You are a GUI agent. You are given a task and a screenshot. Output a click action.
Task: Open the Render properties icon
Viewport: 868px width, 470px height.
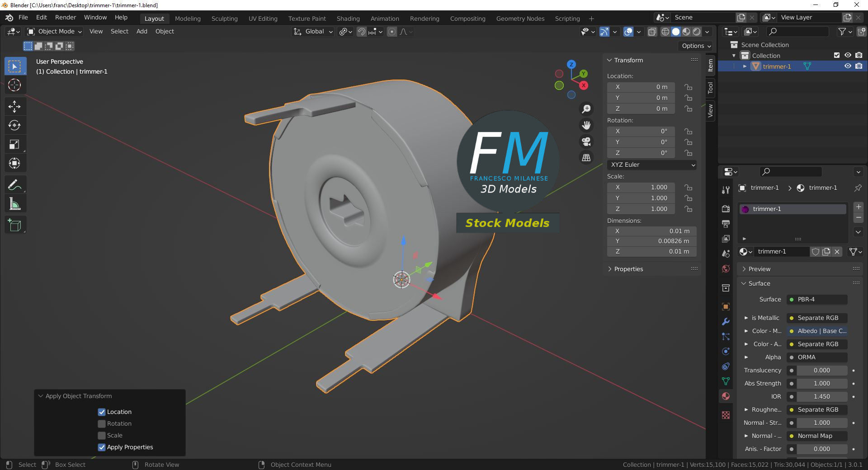tap(726, 208)
